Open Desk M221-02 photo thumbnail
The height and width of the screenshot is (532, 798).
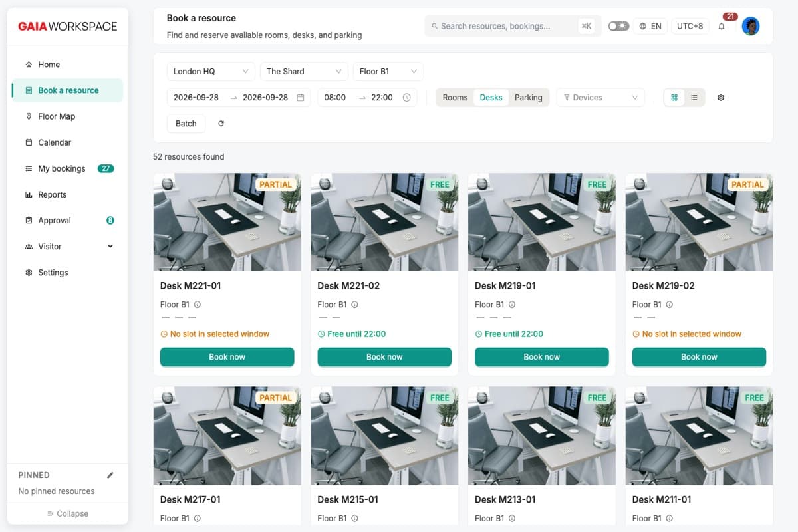click(384, 222)
